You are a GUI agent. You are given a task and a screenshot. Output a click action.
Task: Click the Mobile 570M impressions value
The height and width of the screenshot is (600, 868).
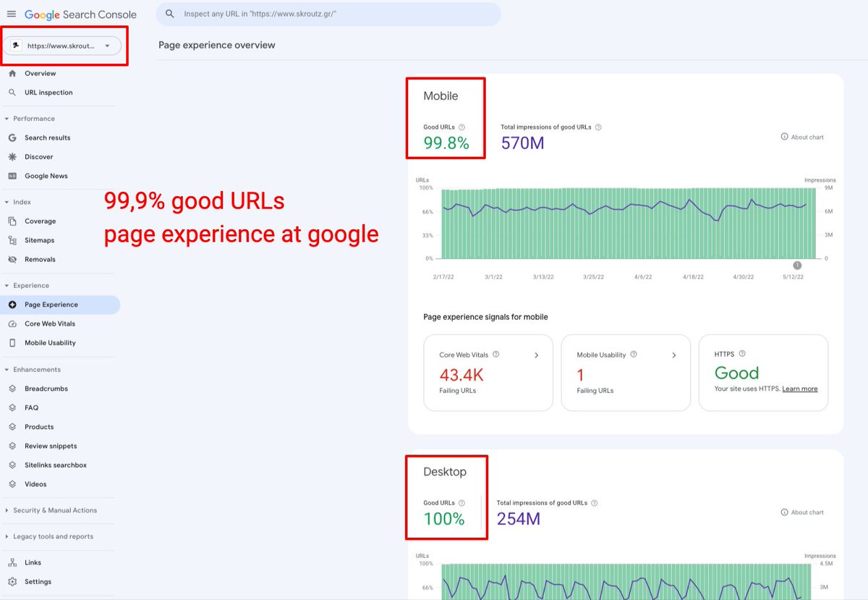522,143
